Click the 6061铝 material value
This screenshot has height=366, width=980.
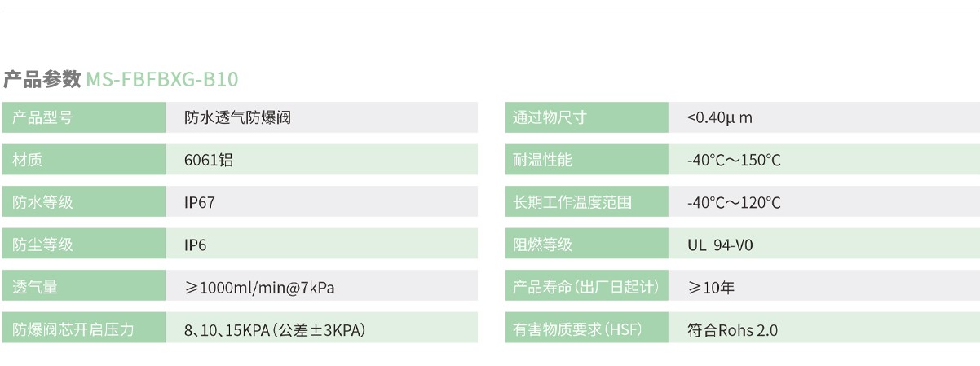209,160
